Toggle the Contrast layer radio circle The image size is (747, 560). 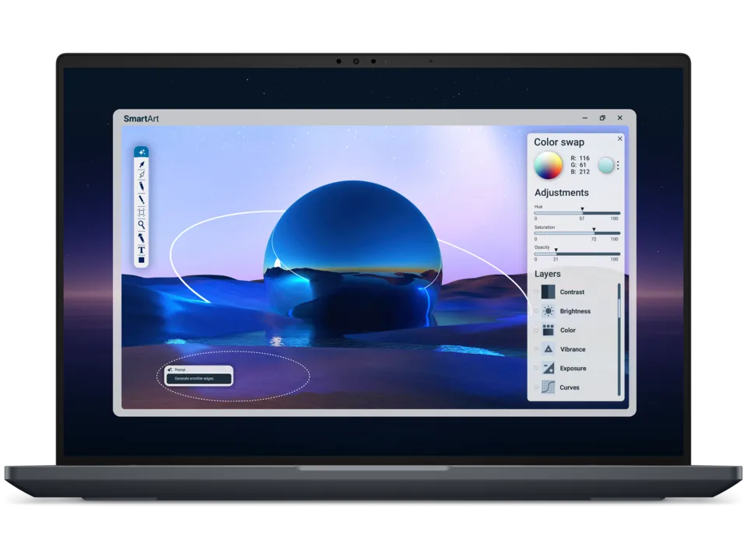point(536,292)
